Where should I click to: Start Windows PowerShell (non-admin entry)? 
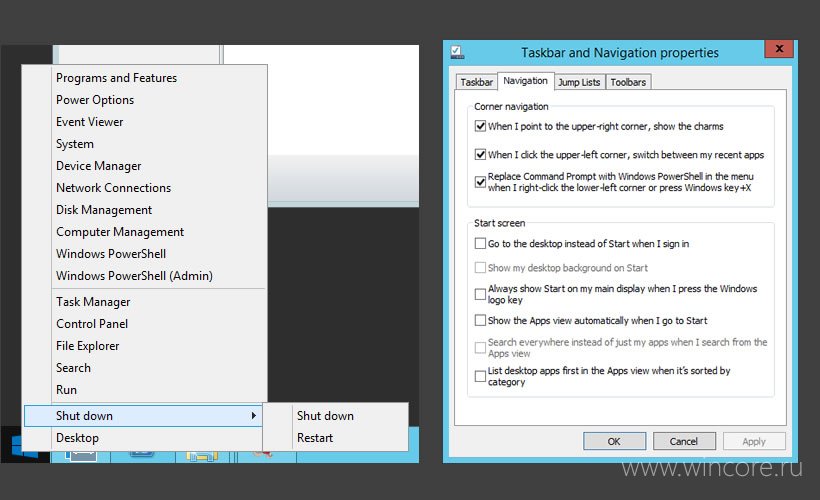tap(143, 254)
